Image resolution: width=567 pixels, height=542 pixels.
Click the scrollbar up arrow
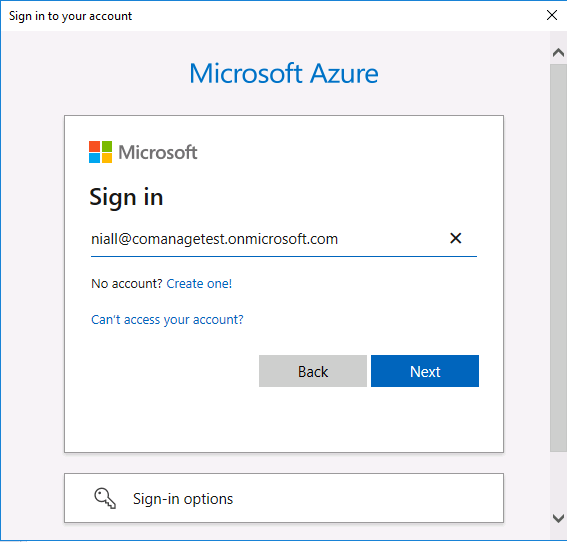pyautogui.click(x=558, y=53)
